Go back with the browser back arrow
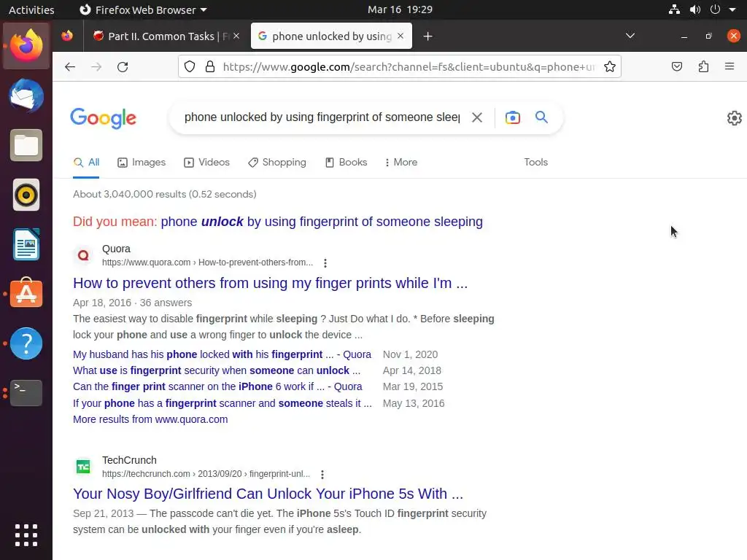Screen dimensions: 747x560 point(70,66)
